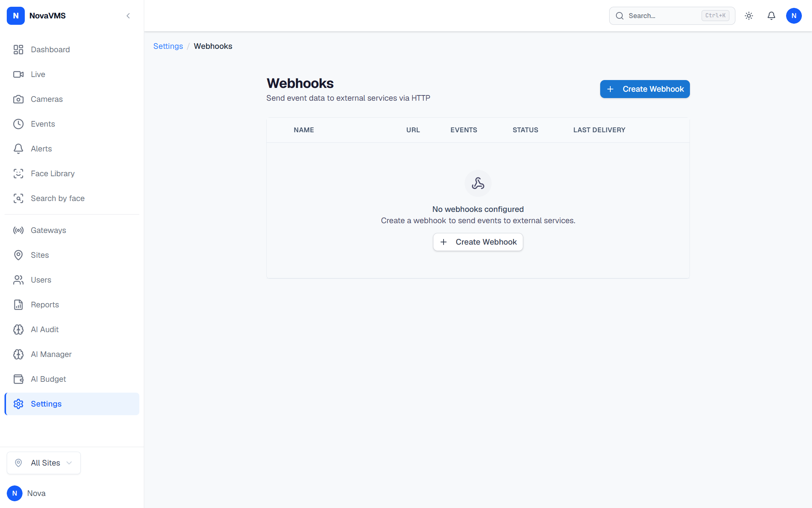
Task: Follow the Settings breadcrumb link
Action: click(x=168, y=46)
